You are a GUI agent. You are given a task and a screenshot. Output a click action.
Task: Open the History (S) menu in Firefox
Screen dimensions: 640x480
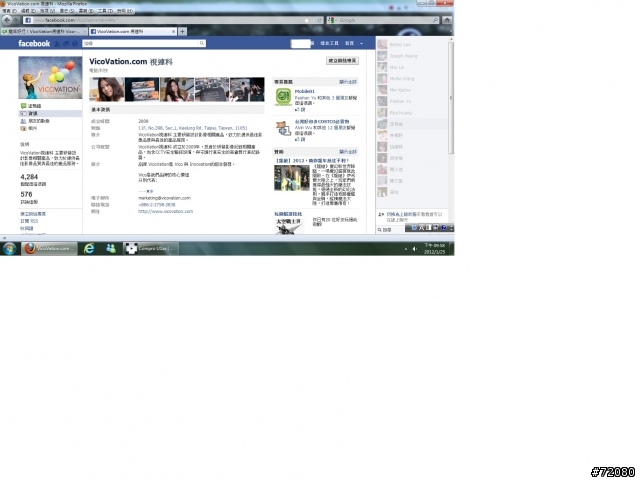67,11
